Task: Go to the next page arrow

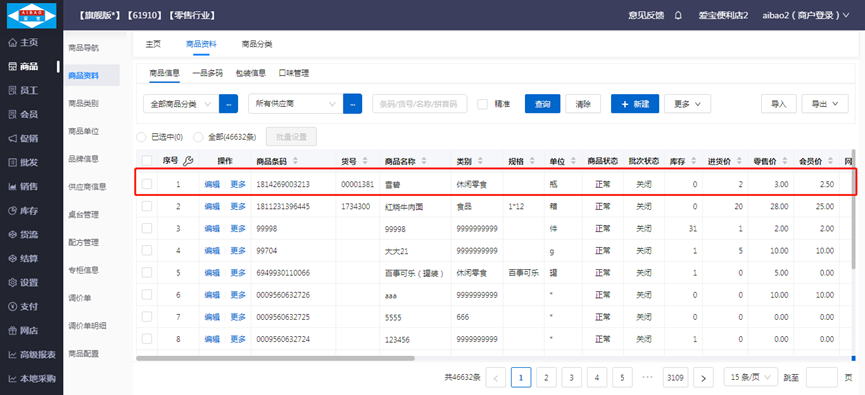Action: (x=703, y=378)
